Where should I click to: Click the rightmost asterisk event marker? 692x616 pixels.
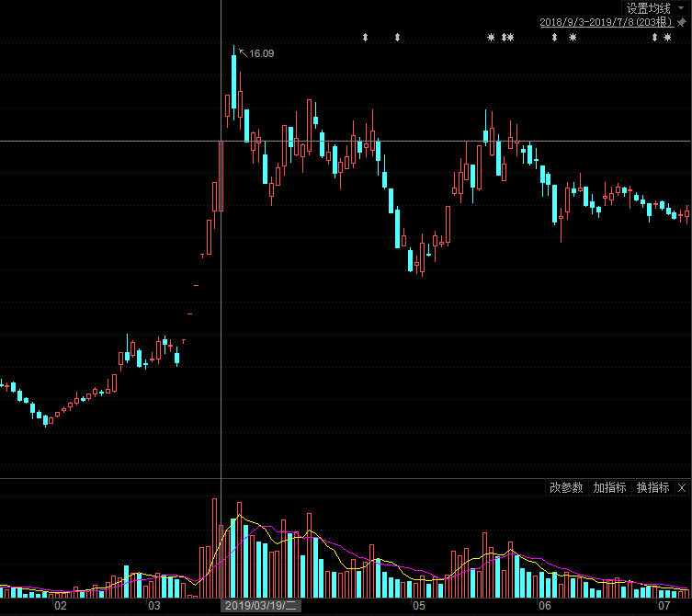click(x=667, y=37)
